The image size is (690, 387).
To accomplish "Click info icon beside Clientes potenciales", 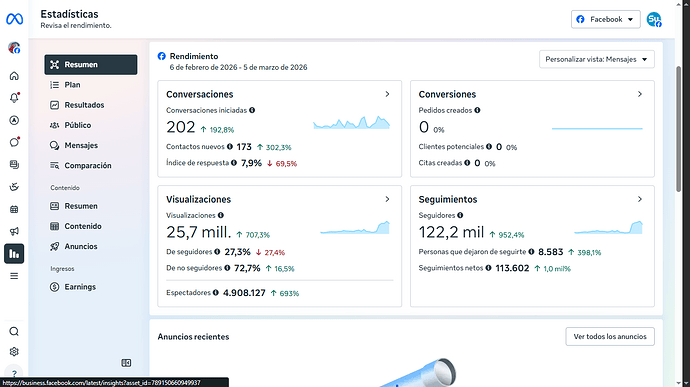I will [489, 147].
